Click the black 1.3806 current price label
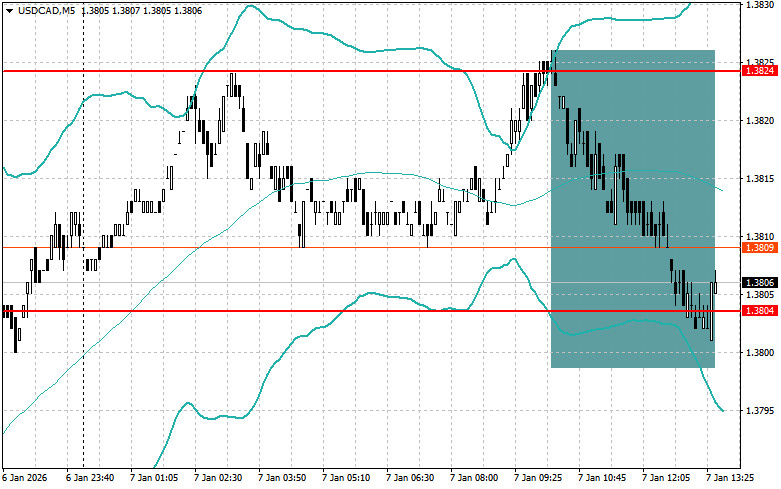 click(760, 282)
